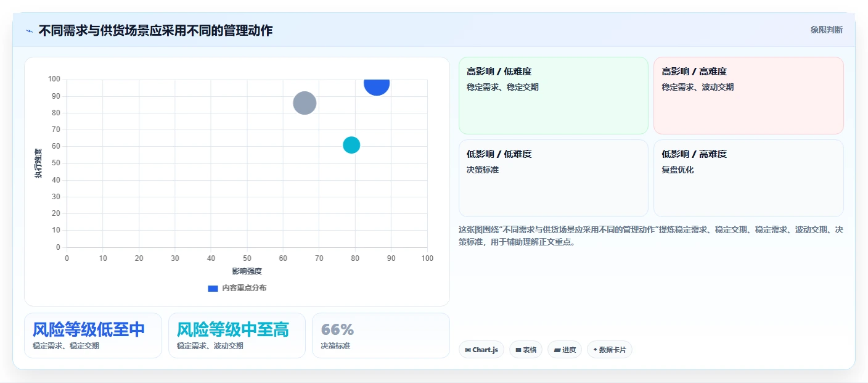
Task: Click 稳定需求、波动交期 in the pink quadrant card
Action: (698, 87)
